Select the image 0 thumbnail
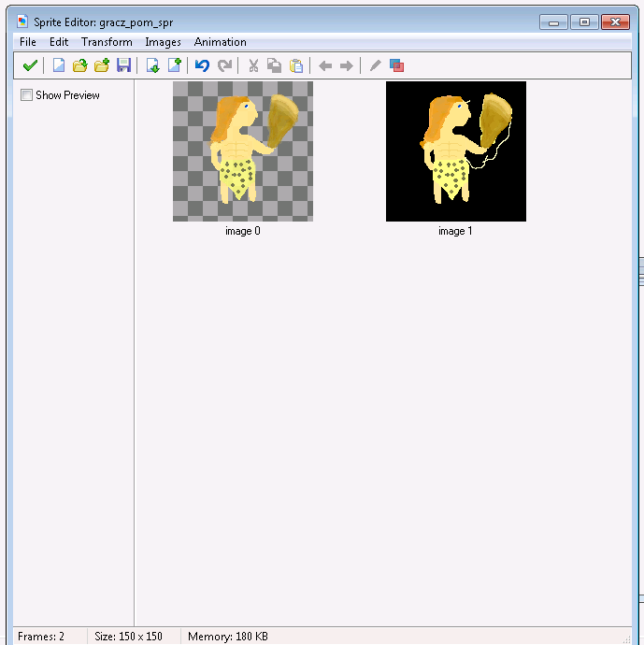The height and width of the screenshot is (645, 644). 243,151
